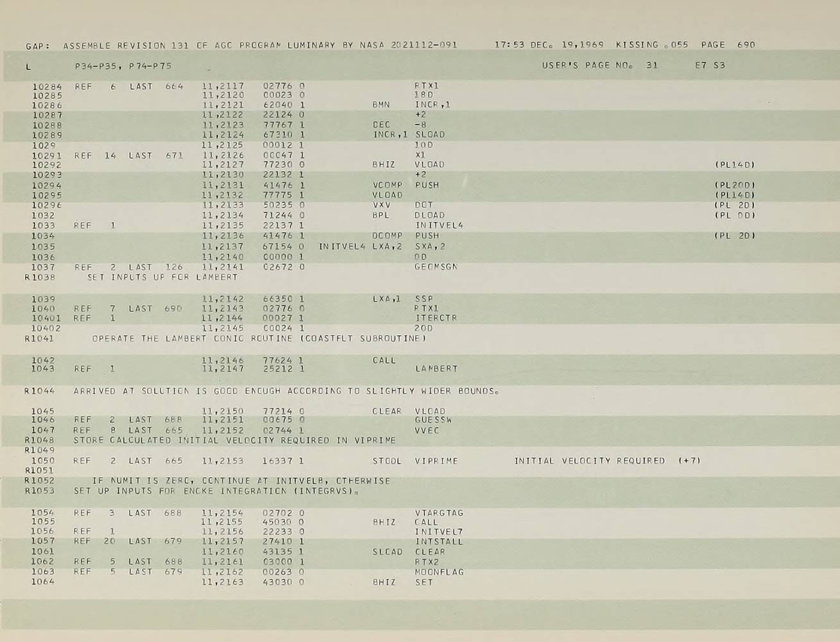Viewport: 840px width, 642px height.
Task: Click the 'E7 S3' header text
Action: point(710,65)
